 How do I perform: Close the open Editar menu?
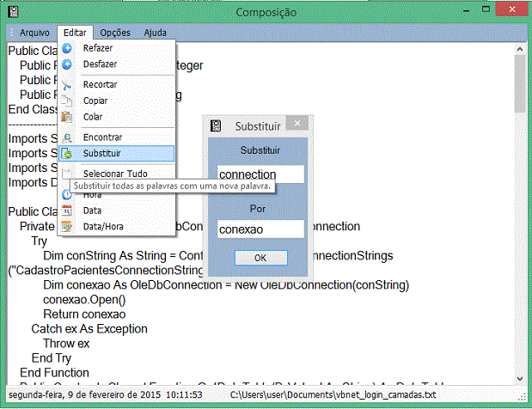pos(75,33)
